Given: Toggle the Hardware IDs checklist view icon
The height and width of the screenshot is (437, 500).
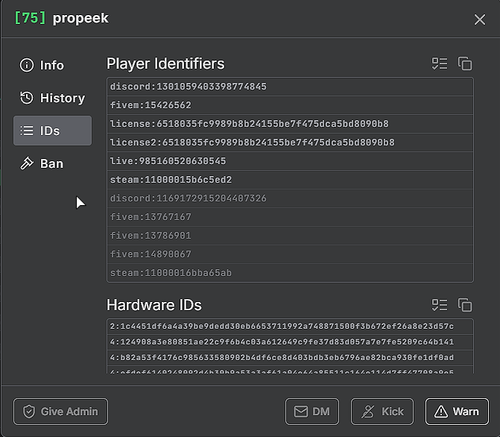Looking at the screenshot, I should pyautogui.click(x=439, y=305).
